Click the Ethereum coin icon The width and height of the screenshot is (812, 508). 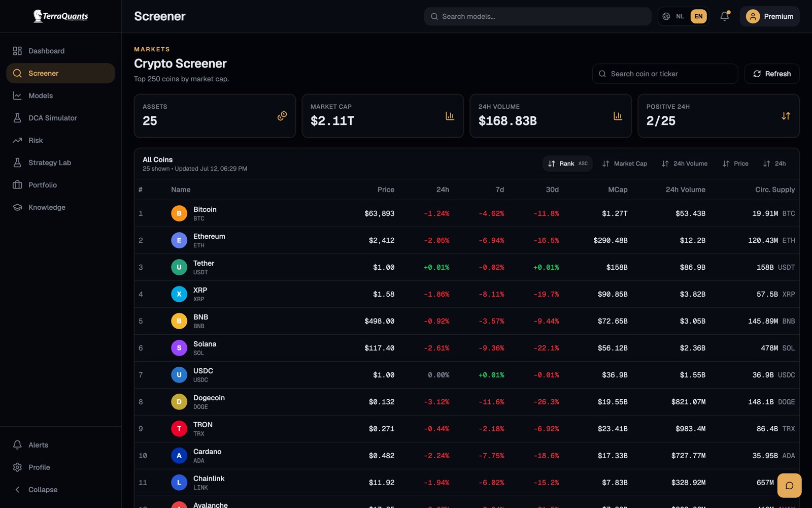(179, 240)
